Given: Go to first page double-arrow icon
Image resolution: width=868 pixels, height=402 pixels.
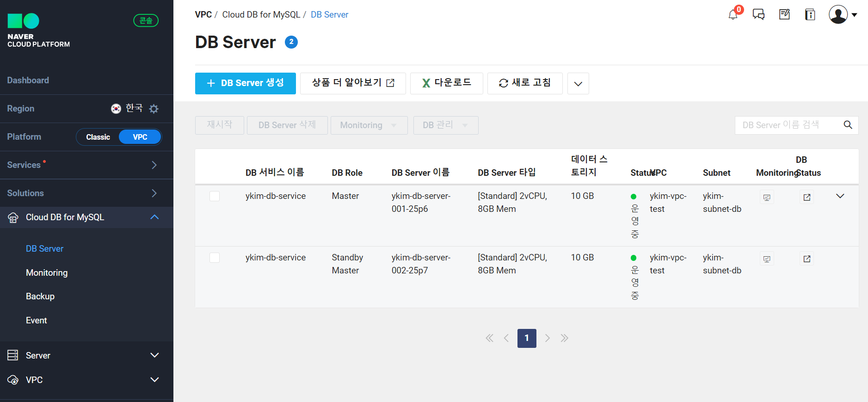Looking at the screenshot, I should 489,338.
